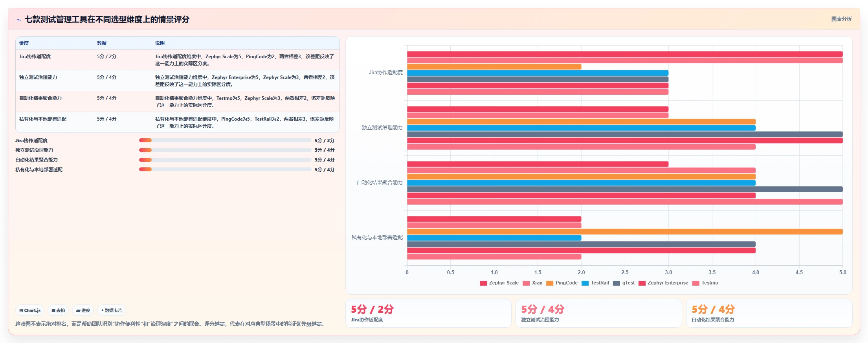This screenshot has height=343, width=868.
Task: Click the 独立测试治理能力 chart axis label
Action: click(382, 128)
